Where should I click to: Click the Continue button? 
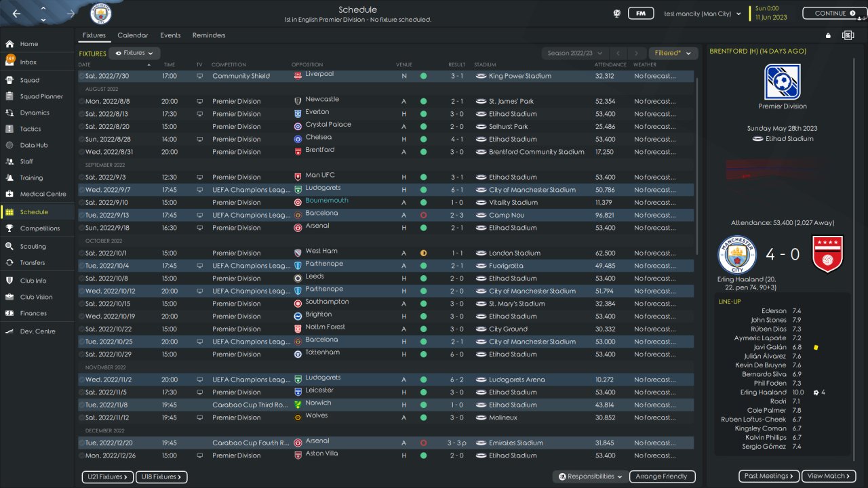click(x=834, y=13)
